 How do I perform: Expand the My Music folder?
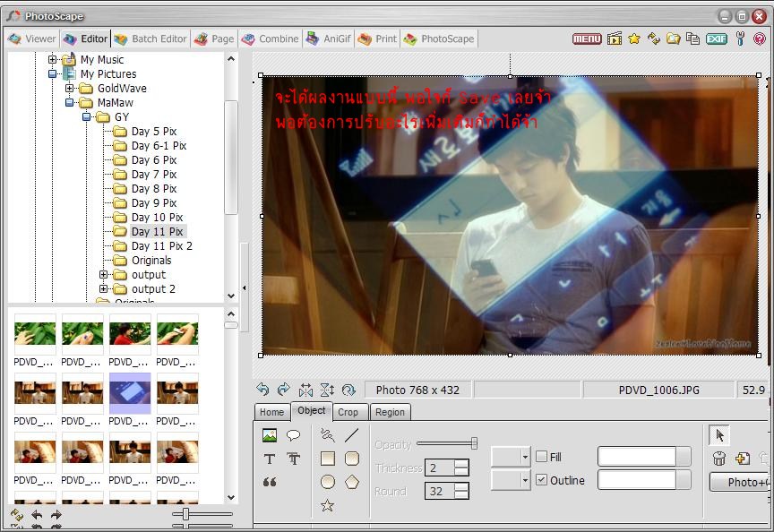52,60
